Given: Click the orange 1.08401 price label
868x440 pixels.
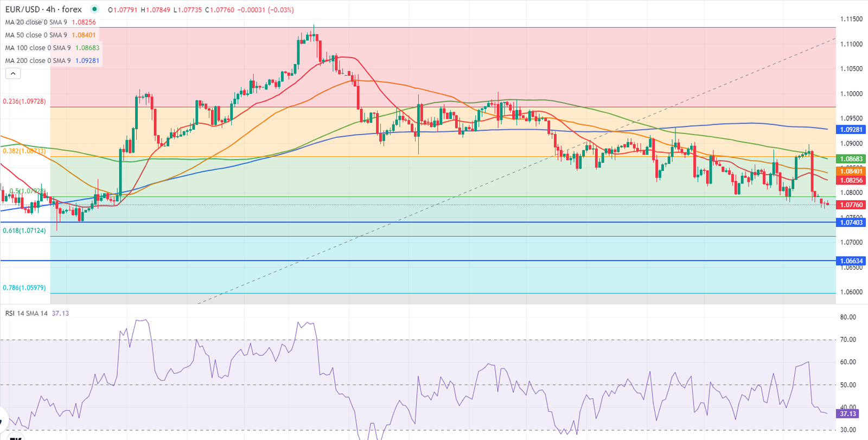Looking at the screenshot, I should 851,171.
